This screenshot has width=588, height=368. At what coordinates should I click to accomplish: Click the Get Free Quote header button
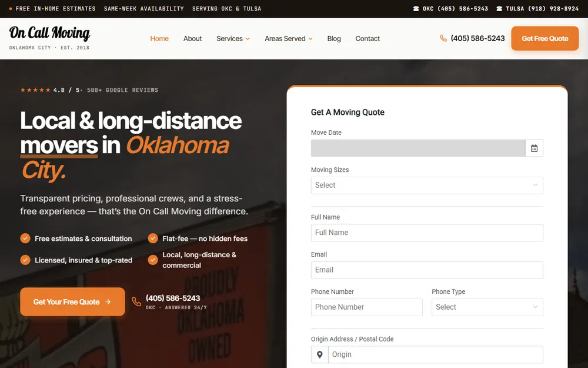click(x=544, y=38)
